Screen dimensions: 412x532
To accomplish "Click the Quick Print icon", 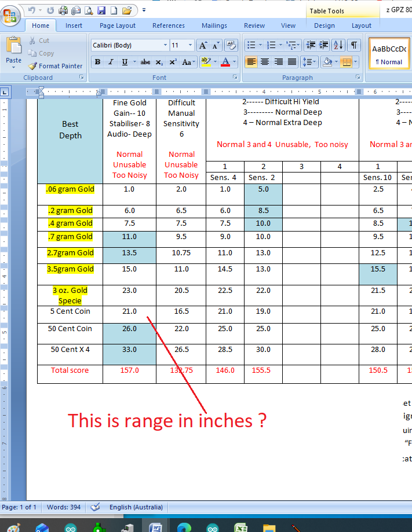I will pos(63,10).
